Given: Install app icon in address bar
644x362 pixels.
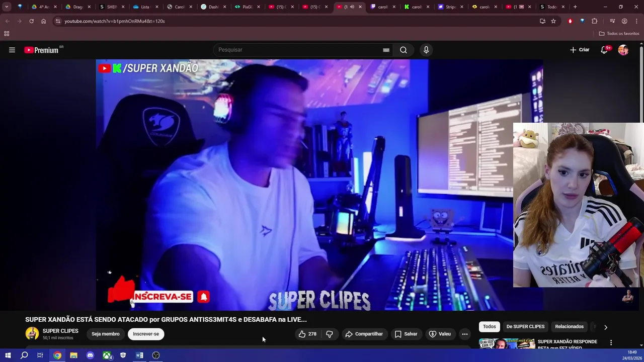Looking at the screenshot, I should pos(542,21).
